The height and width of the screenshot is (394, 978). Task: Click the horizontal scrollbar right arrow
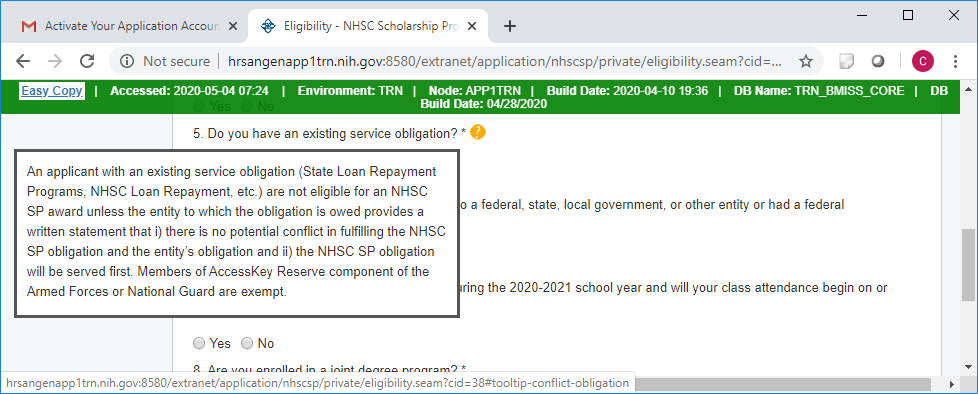(952, 384)
